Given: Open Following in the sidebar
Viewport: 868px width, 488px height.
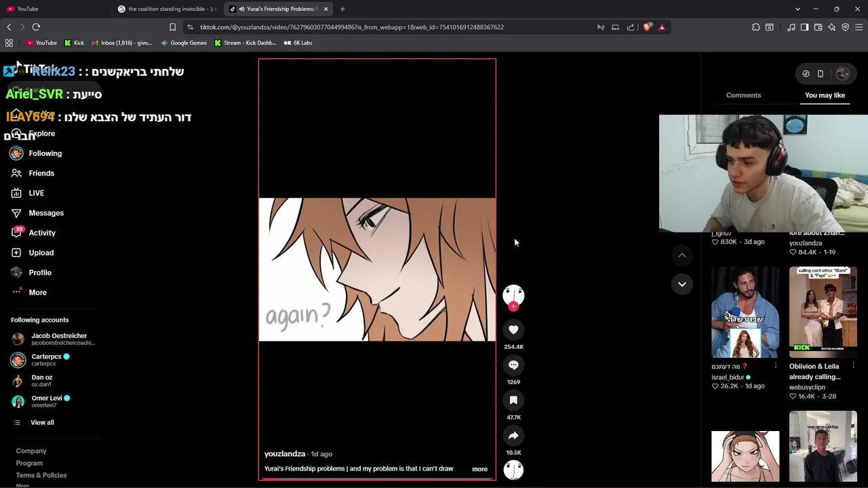Looking at the screenshot, I should coord(45,153).
